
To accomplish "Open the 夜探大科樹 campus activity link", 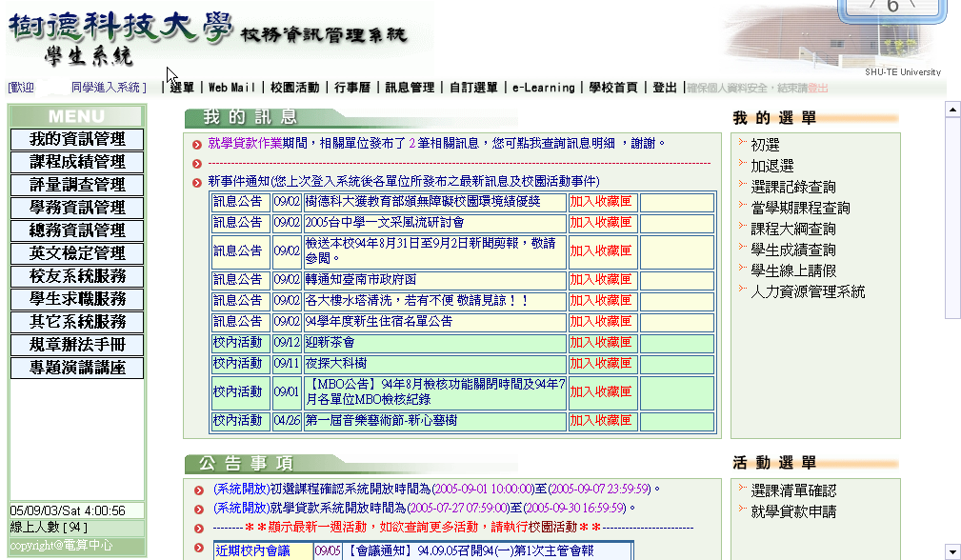I will (x=335, y=363).
